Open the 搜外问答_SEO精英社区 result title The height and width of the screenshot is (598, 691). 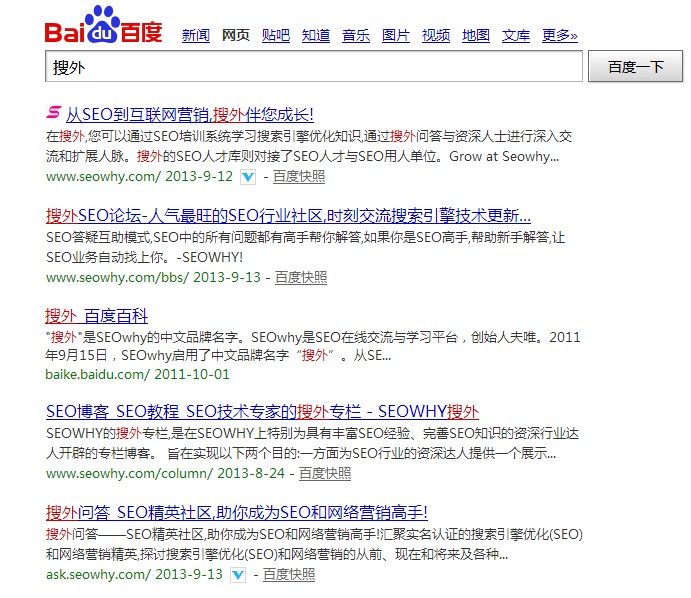[x=237, y=513]
